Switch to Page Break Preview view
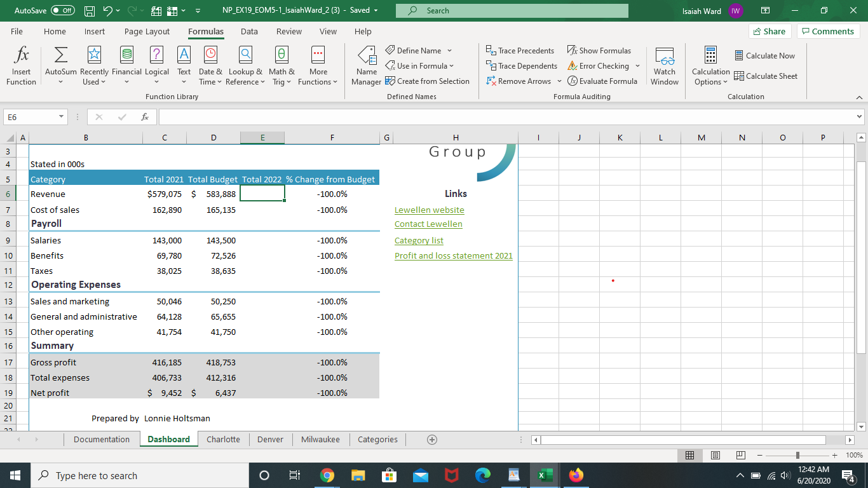 point(740,455)
